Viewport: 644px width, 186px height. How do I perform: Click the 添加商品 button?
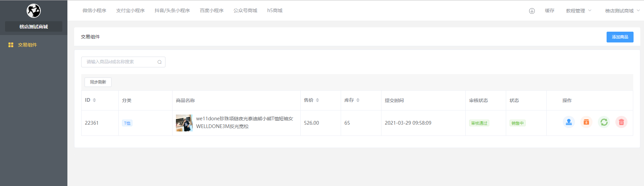tap(620, 37)
